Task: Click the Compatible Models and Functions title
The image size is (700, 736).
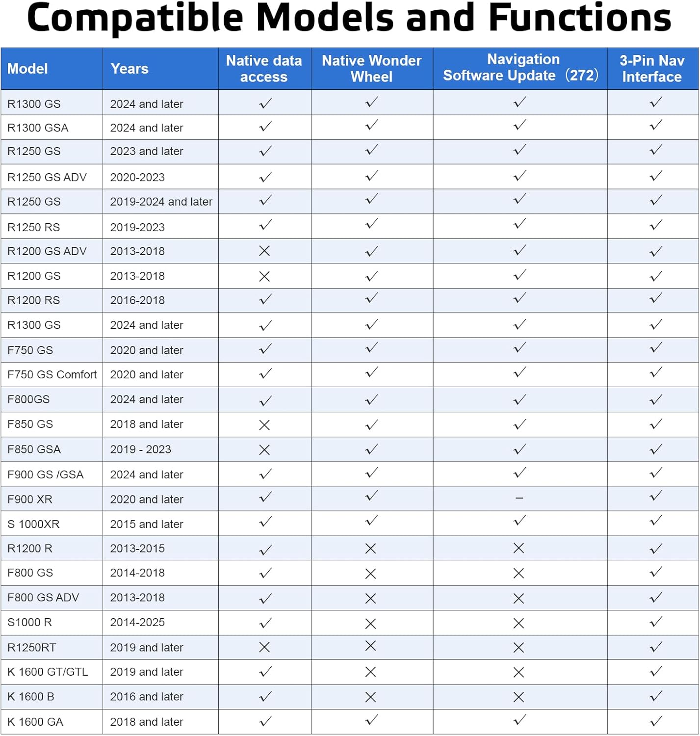Action: (x=349, y=19)
